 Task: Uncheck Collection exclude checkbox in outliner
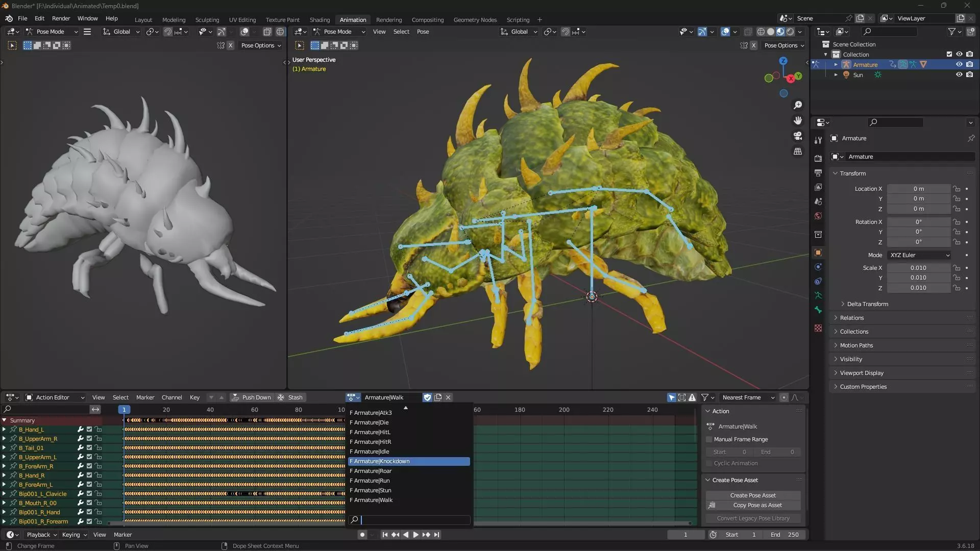click(x=949, y=54)
